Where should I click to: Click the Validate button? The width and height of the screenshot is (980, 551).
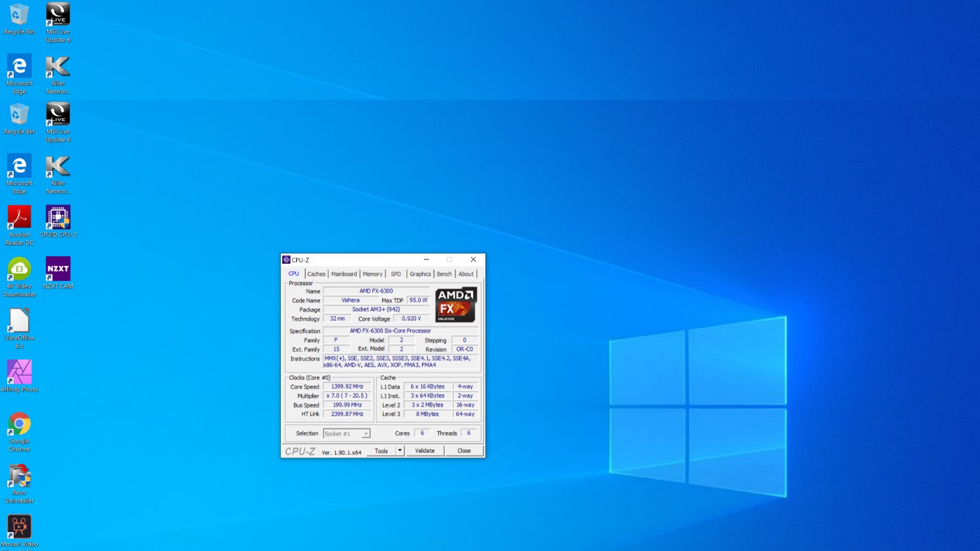click(x=425, y=450)
